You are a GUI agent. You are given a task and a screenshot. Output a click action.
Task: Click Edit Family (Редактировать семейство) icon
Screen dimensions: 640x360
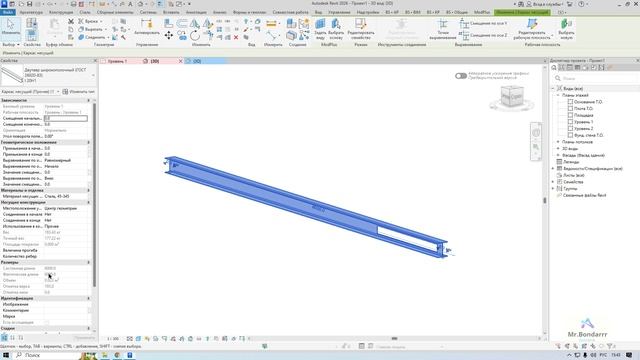point(360,29)
